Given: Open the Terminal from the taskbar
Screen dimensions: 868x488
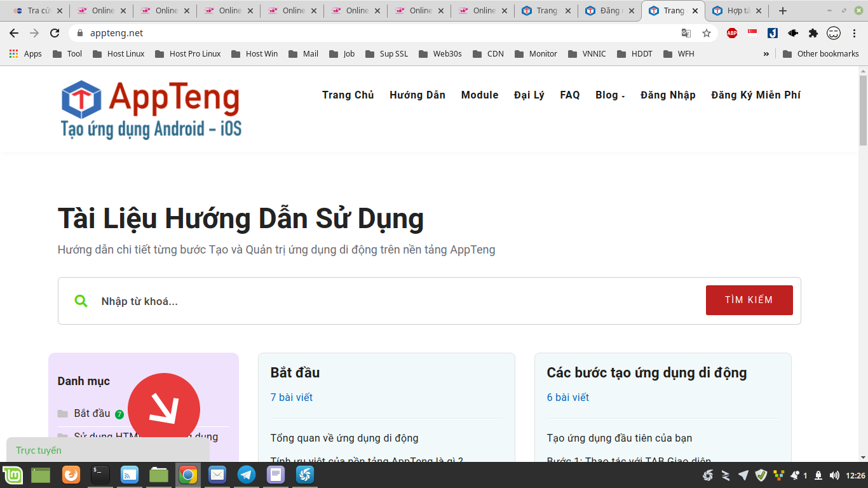Looking at the screenshot, I should pos(100,475).
